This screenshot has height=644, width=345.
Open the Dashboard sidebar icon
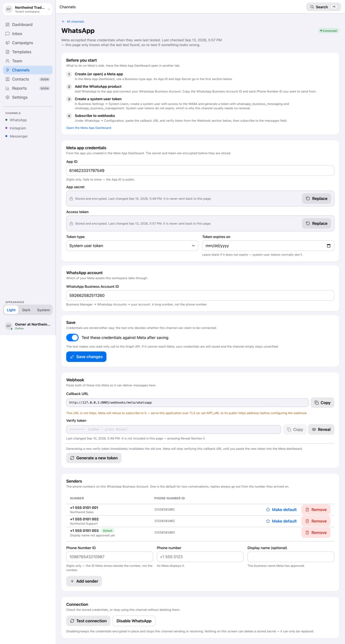tap(8, 25)
